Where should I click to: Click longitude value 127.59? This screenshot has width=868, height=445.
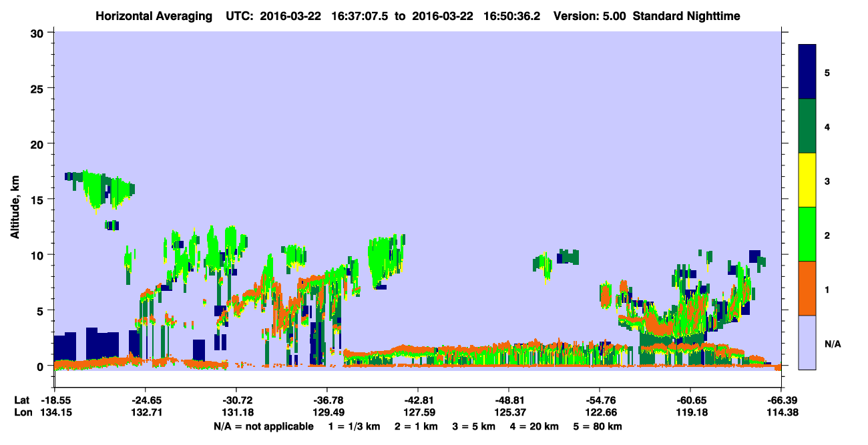418,412
